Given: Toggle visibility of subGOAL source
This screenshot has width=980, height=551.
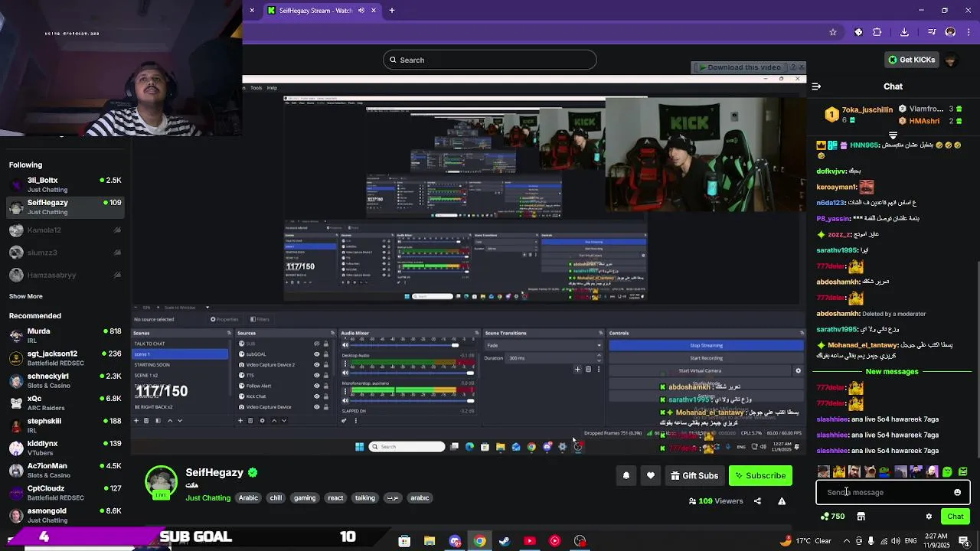Looking at the screenshot, I should tap(316, 354).
